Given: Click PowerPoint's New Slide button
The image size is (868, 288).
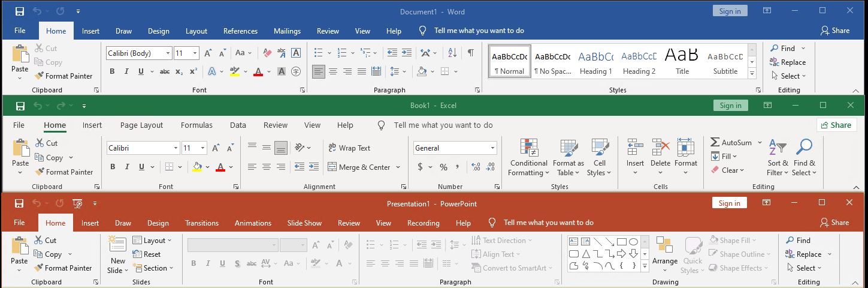Looking at the screenshot, I should click(117, 254).
